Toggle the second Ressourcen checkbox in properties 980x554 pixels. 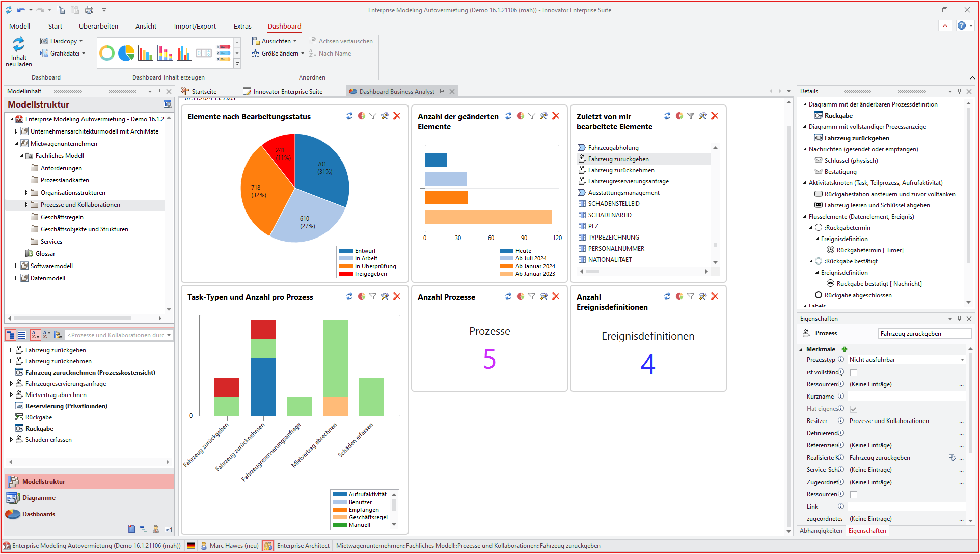[x=854, y=494]
